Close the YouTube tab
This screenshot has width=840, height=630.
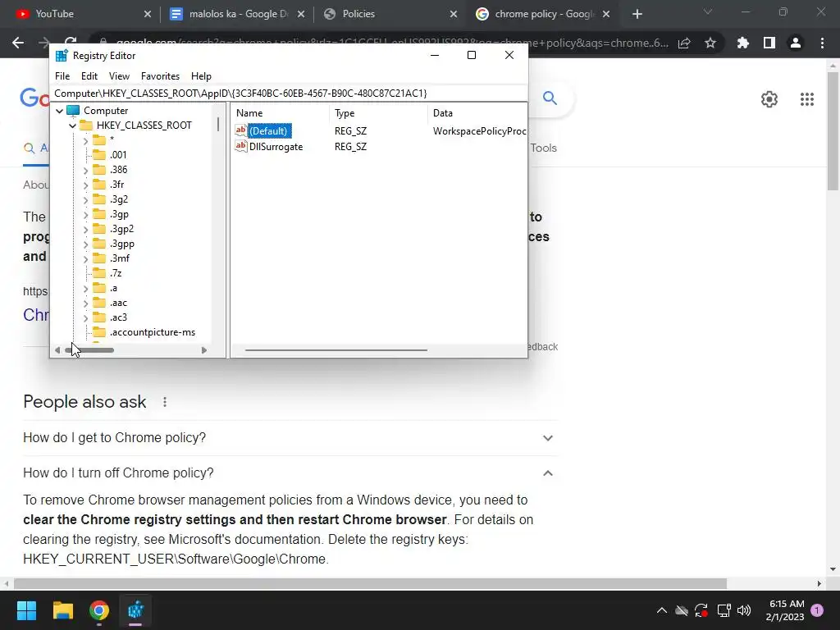[148, 15]
